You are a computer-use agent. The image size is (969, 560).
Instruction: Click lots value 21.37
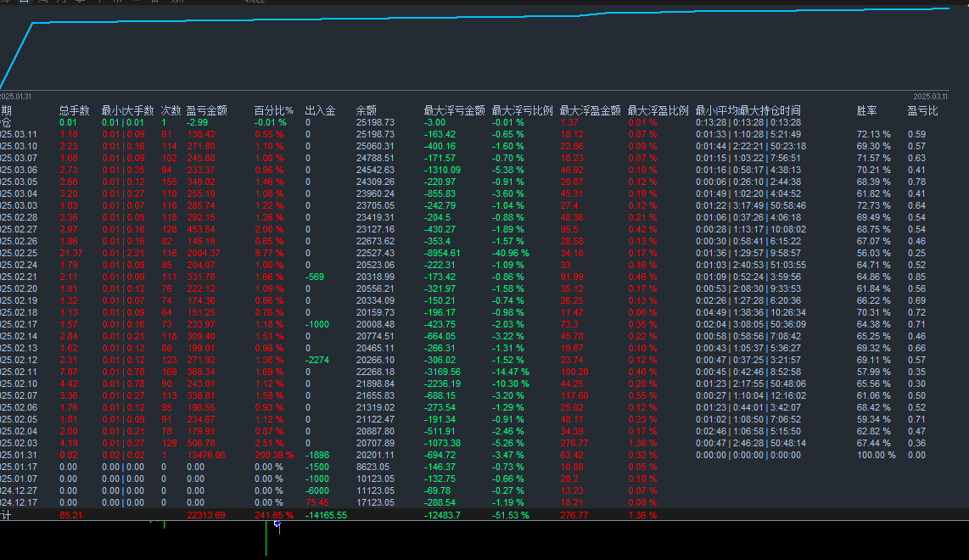coord(71,254)
